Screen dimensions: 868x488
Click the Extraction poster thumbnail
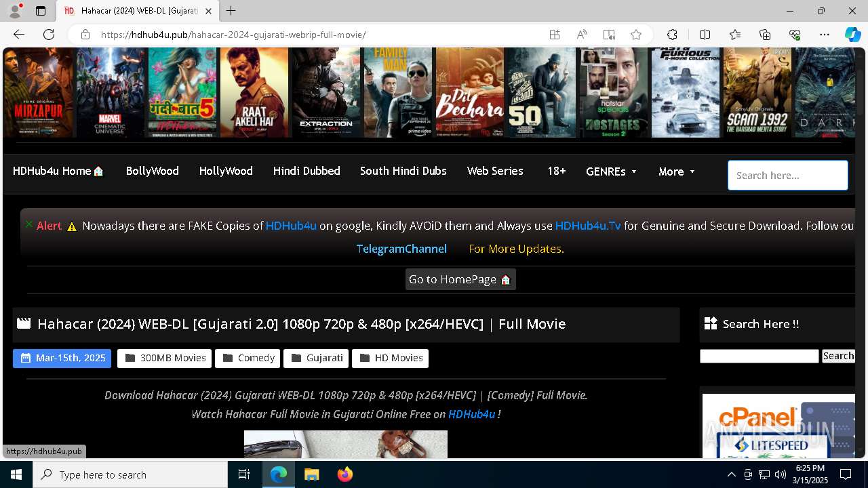326,93
